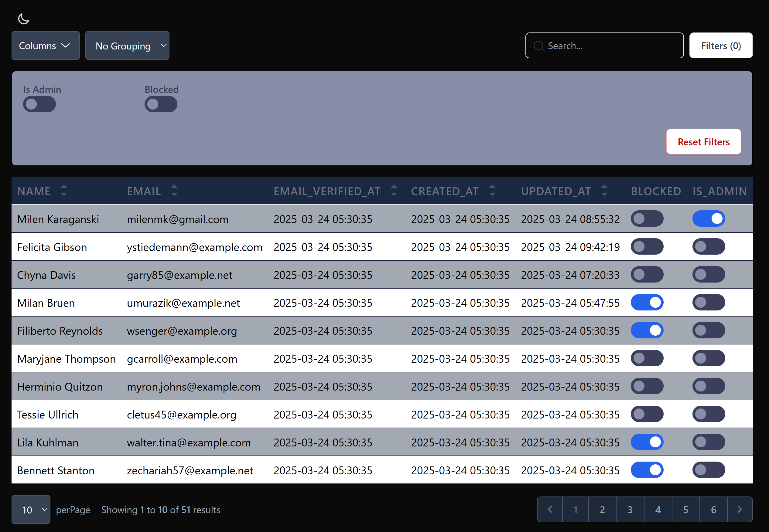
Task: Sort the NAME column
Action: [x=64, y=191]
